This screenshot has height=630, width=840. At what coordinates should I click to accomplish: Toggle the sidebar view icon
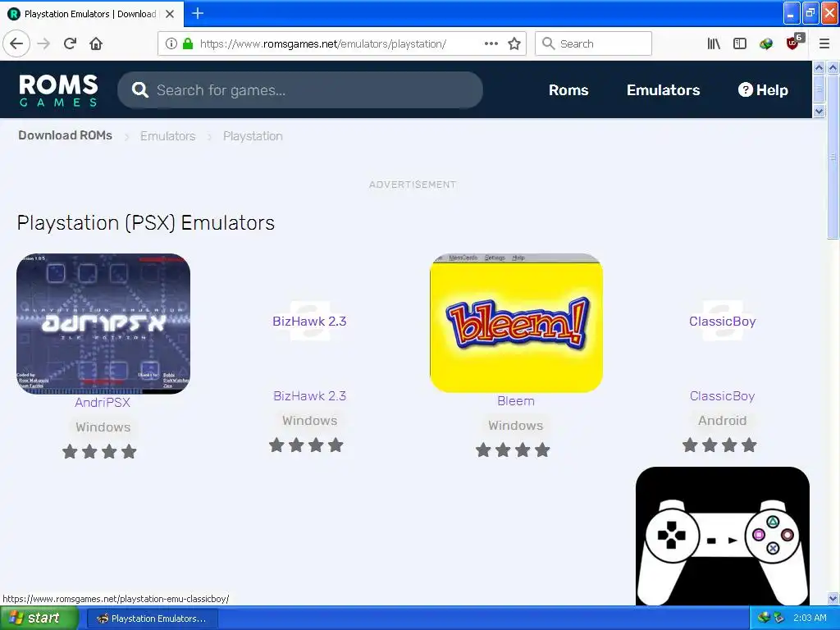click(x=740, y=43)
